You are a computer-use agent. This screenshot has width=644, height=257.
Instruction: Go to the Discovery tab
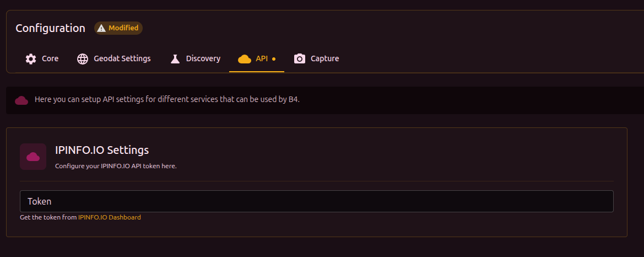pos(203,58)
